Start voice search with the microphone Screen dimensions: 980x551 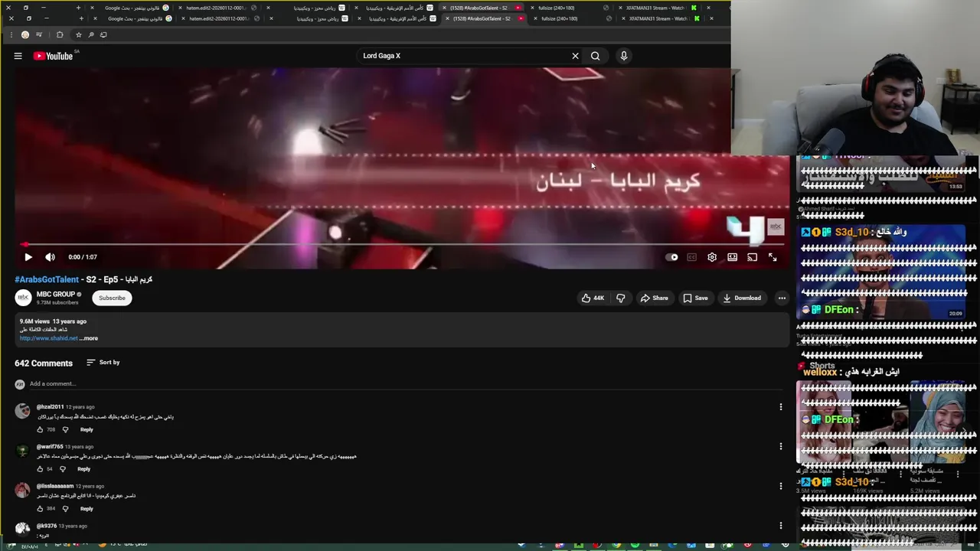[x=623, y=56]
